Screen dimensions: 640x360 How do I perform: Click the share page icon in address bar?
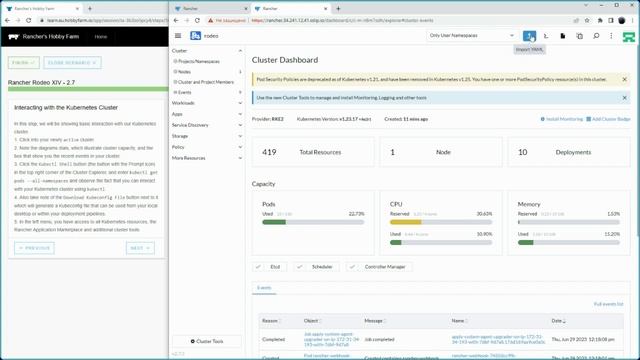(576, 20)
